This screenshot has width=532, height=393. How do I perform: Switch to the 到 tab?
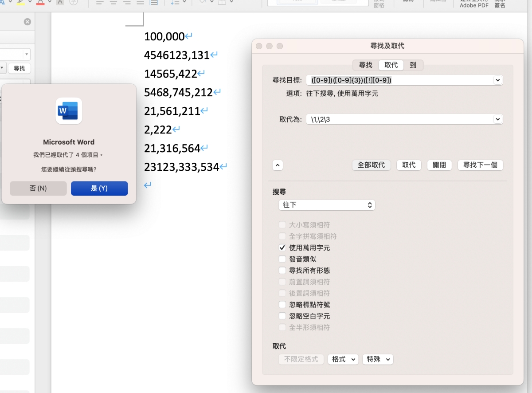[x=413, y=65]
